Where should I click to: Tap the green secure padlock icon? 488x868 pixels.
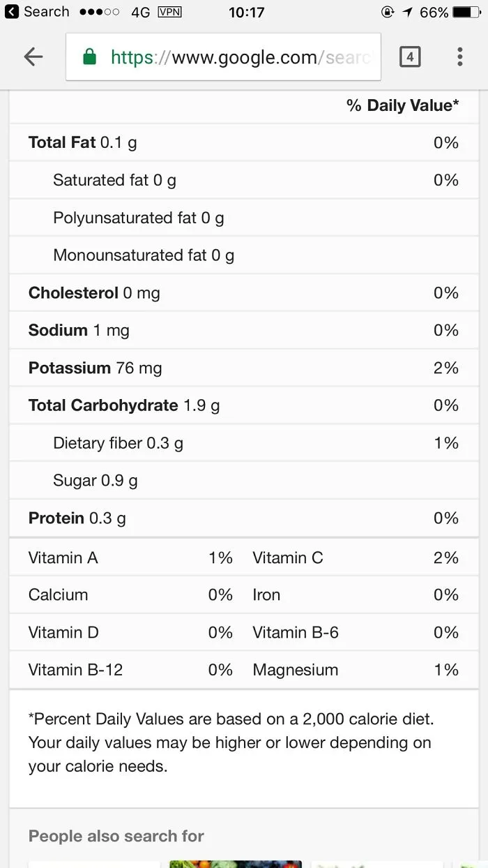click(89, 57)
